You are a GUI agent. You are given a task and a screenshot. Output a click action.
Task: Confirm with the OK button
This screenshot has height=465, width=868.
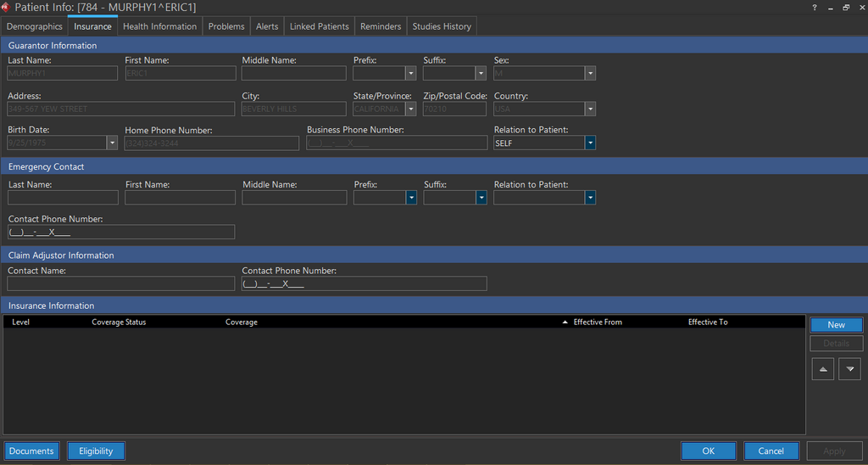click(x=709, y=451)
